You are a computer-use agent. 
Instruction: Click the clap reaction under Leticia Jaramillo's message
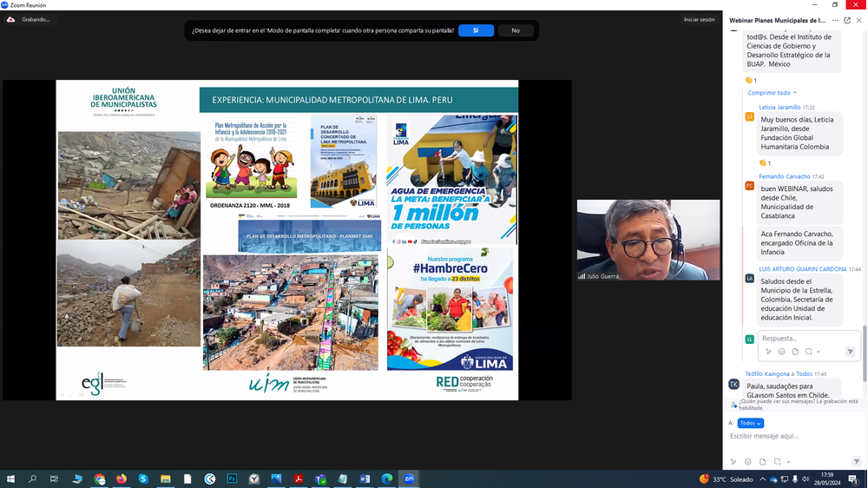pyautogui.click(x=765, y=163)
